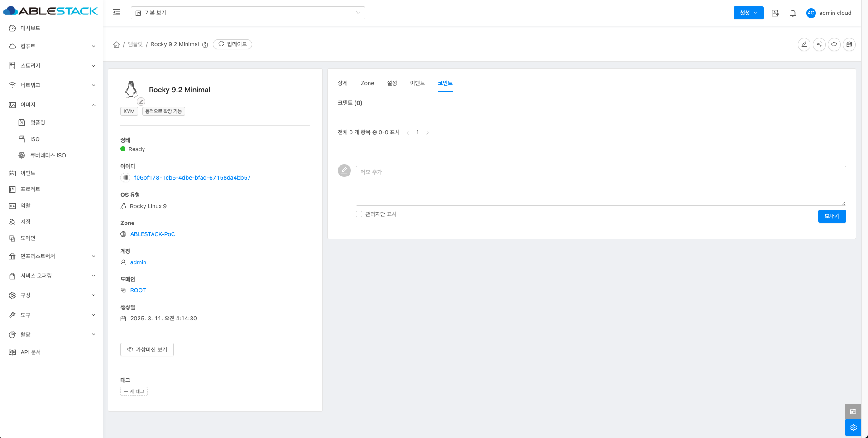Click the gray pencil avatar beside the comment box
Viewport: 868px width, 438px height.
(x=344, y=171)
